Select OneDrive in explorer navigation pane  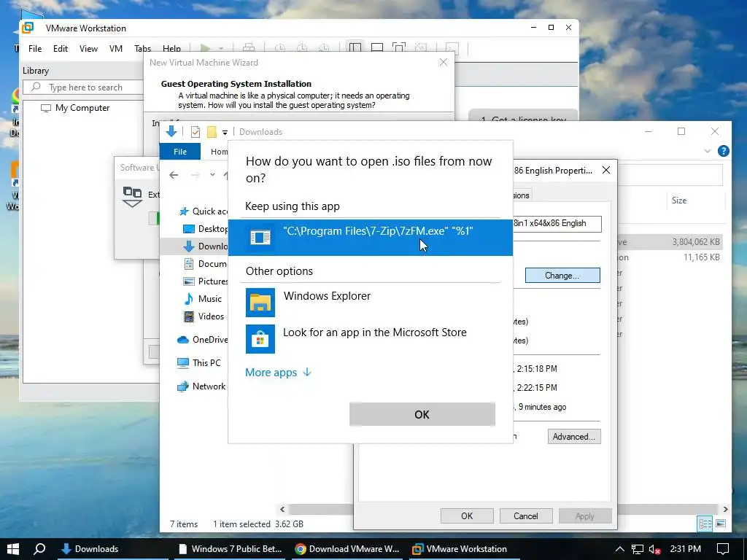[x=203, y=340]
